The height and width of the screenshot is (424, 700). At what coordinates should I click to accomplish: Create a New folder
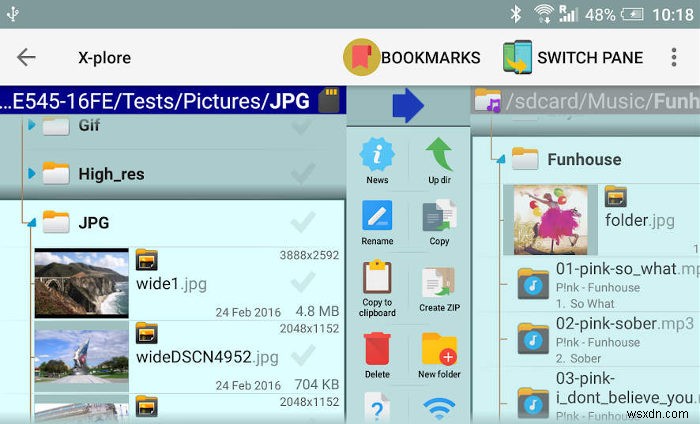click(x=439, y=349)
